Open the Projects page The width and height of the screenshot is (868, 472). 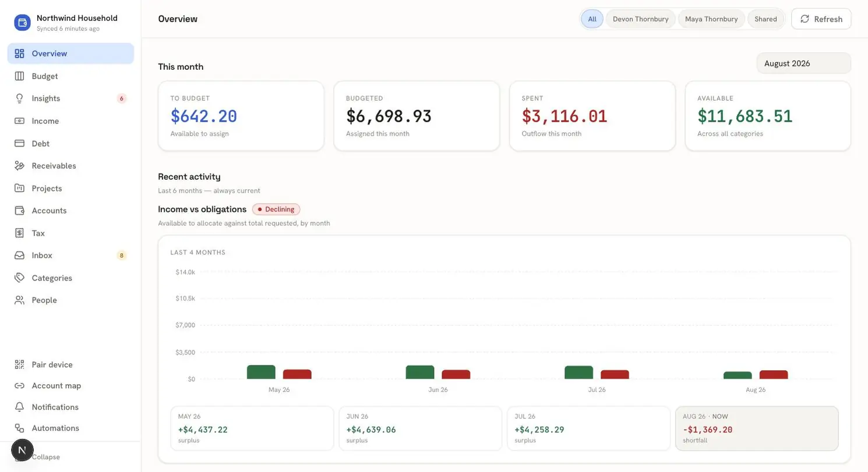click(x=70, y=189)
